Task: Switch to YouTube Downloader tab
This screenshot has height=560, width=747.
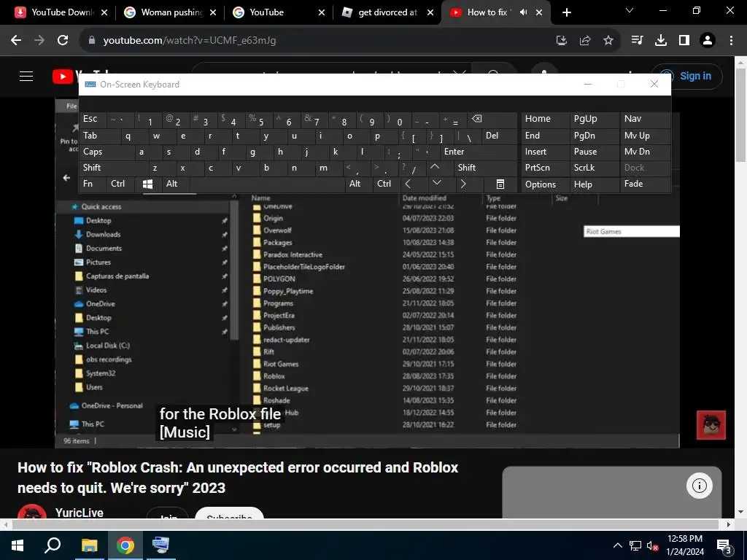Action: point(61,12)
